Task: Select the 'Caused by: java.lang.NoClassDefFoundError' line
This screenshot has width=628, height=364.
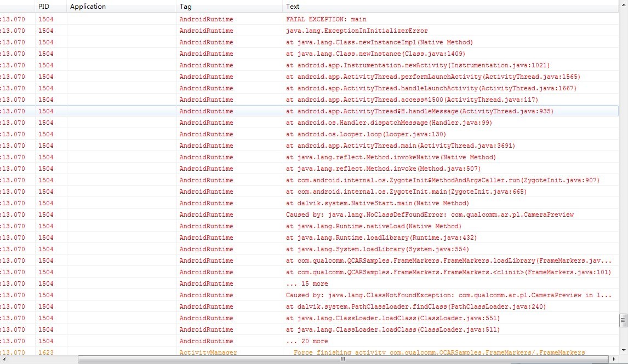Action: (309, 215)
